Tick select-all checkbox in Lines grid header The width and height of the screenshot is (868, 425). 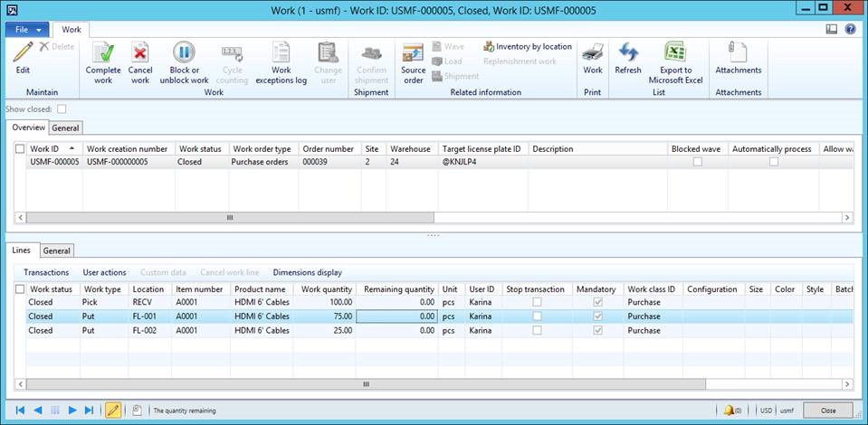(x=20, y=288)
